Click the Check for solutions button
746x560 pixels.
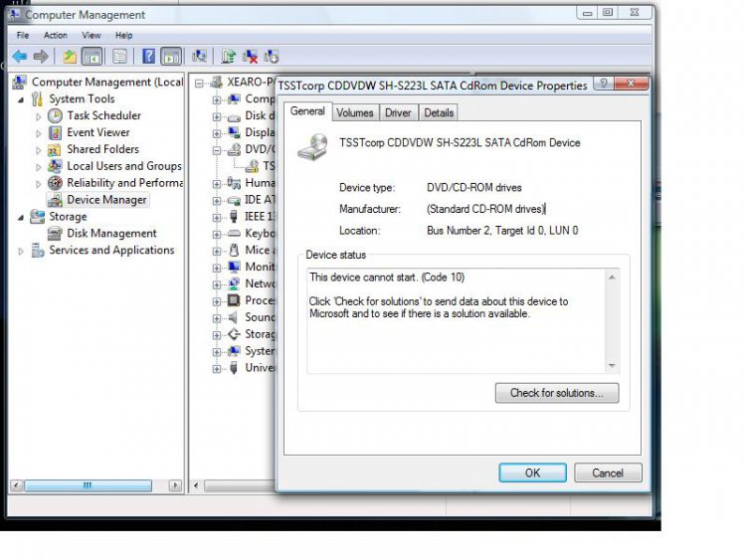tap(557, 393)
